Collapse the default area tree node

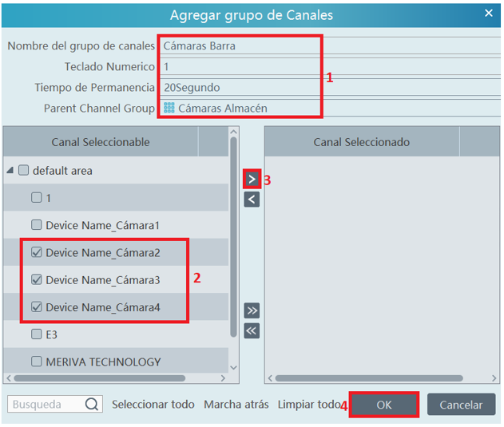click(x=10, y=171)
